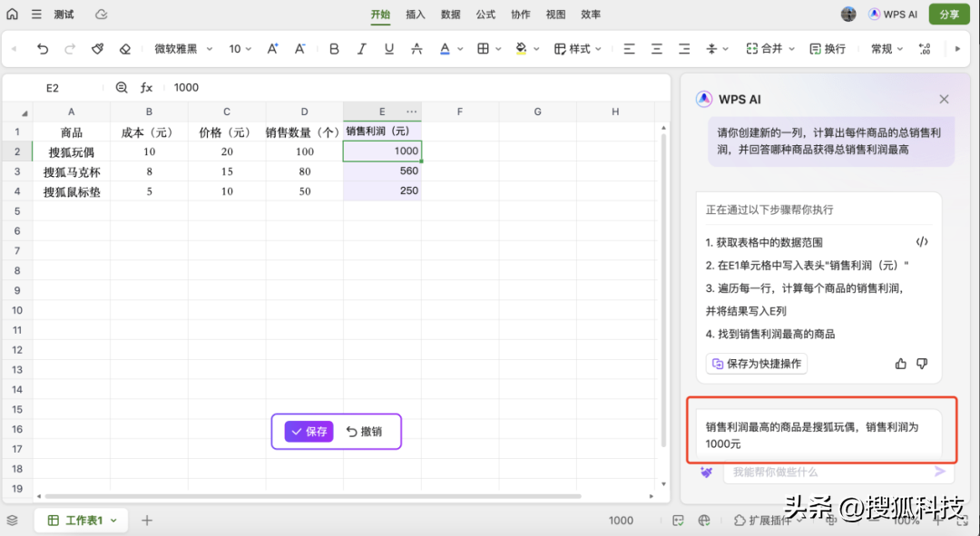Align text right

684,49
